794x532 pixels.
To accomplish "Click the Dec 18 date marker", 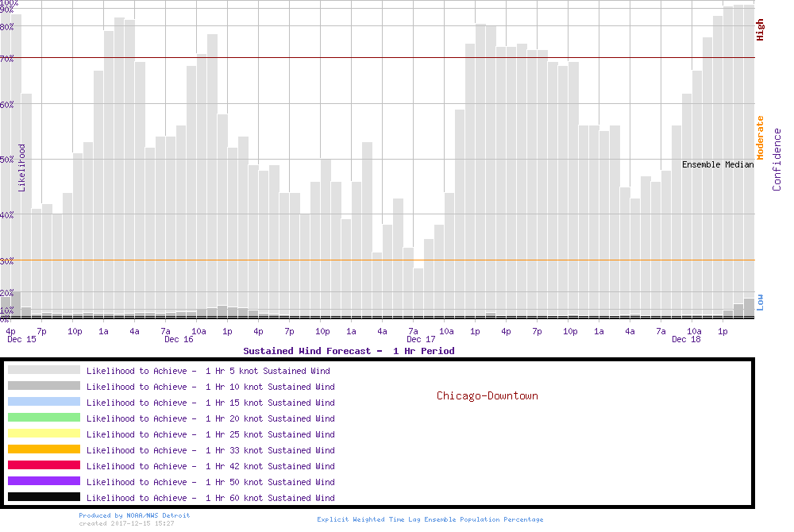I will [x=686, y=340].
